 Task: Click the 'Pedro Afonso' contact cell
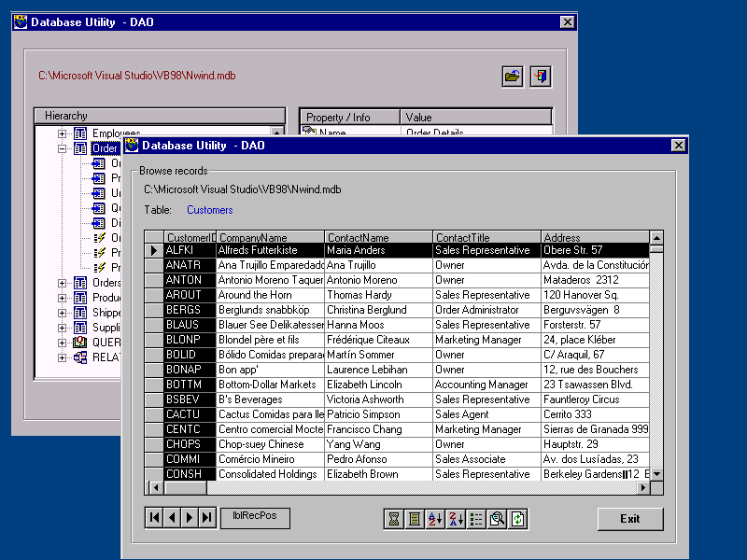click(x=379, y=459)
